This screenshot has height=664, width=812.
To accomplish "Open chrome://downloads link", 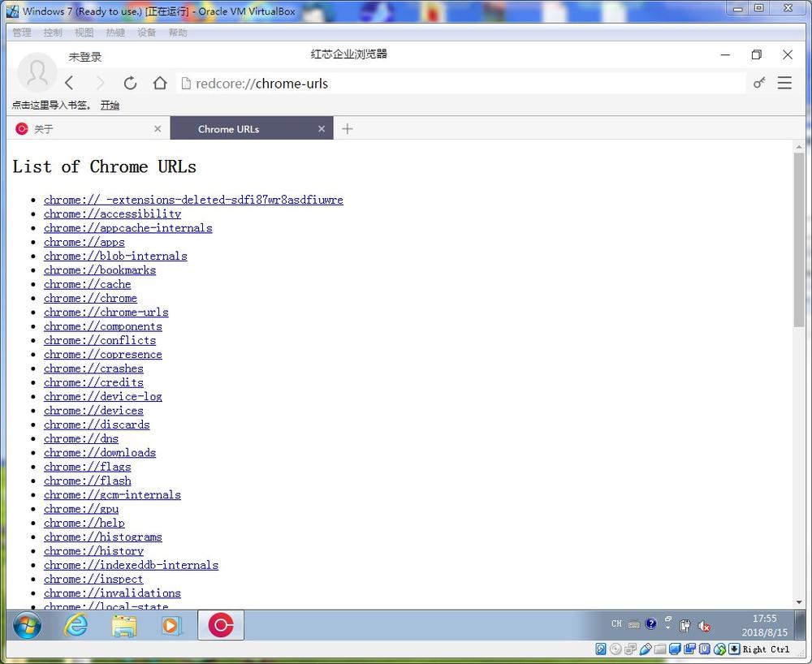I will [x=100, y=452].
